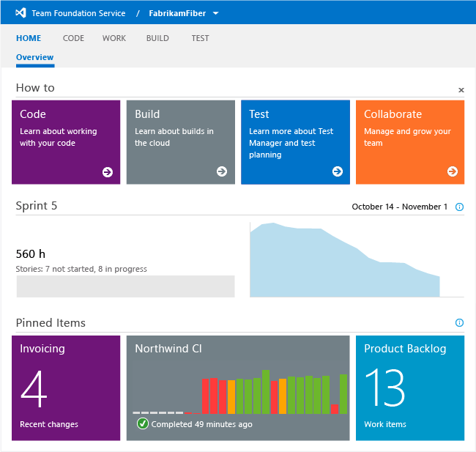Open the BUILD hub
The image size is (476, 452).
coord(157,38)
